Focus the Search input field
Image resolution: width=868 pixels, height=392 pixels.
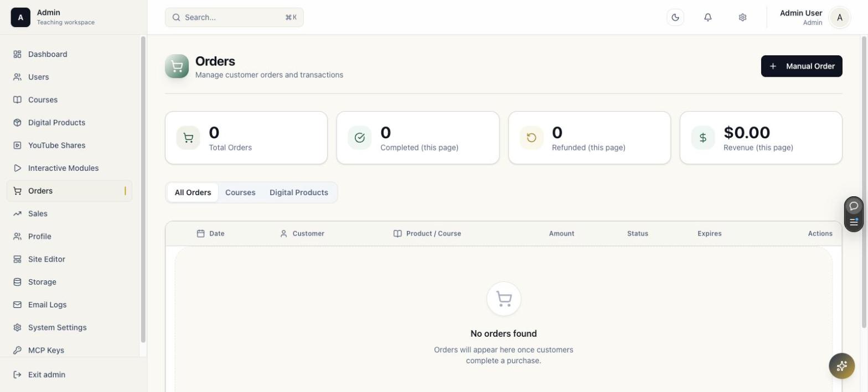click(x=234, y=17)
